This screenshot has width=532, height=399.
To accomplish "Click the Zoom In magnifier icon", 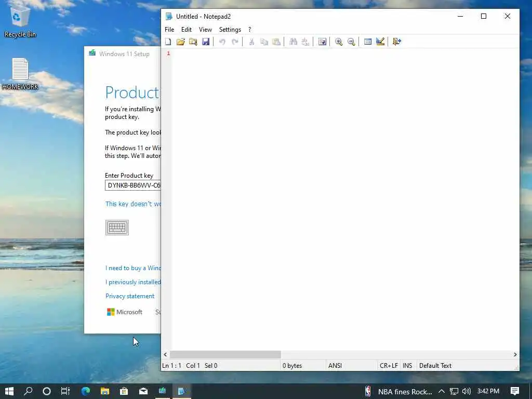I will 339,42.
